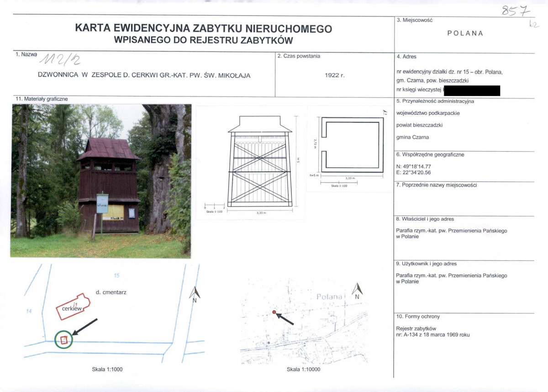Click the subtitle 'WPISANEGO DO REJESTRU ZABYTKÓW'
Image resolution: width=548 pixels, height=392 pixels.
pos(203,40)
